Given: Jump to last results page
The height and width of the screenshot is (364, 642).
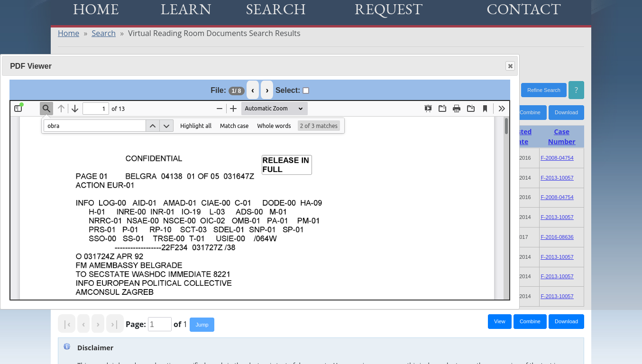Looking at the screenshot, I should point(115,324).
